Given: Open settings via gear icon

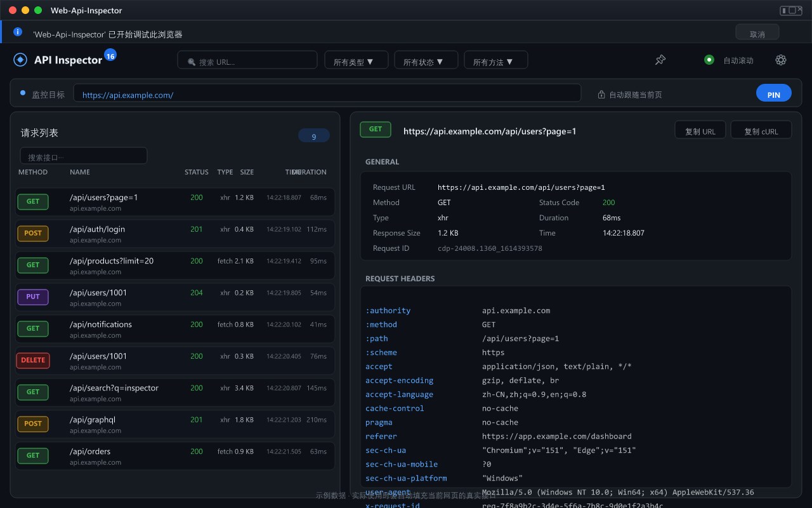Looking at the screenshot, I should 781,60.
